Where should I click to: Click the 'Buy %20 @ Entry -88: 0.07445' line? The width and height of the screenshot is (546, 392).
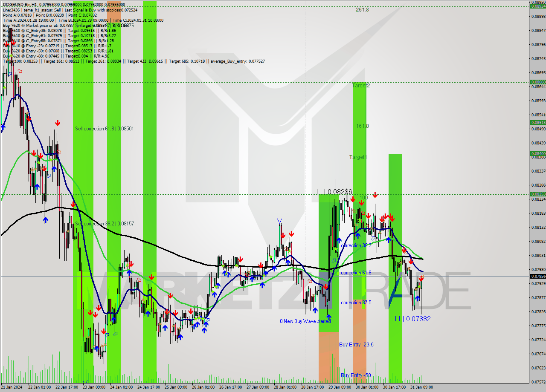(x=56, y=56)
